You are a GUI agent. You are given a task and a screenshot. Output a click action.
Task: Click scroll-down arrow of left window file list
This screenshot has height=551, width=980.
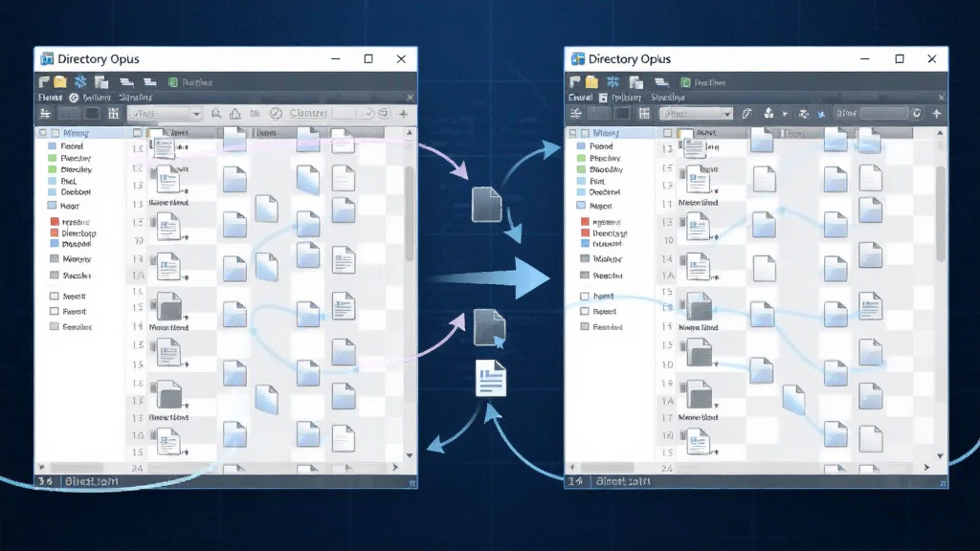tap(410, 455)
